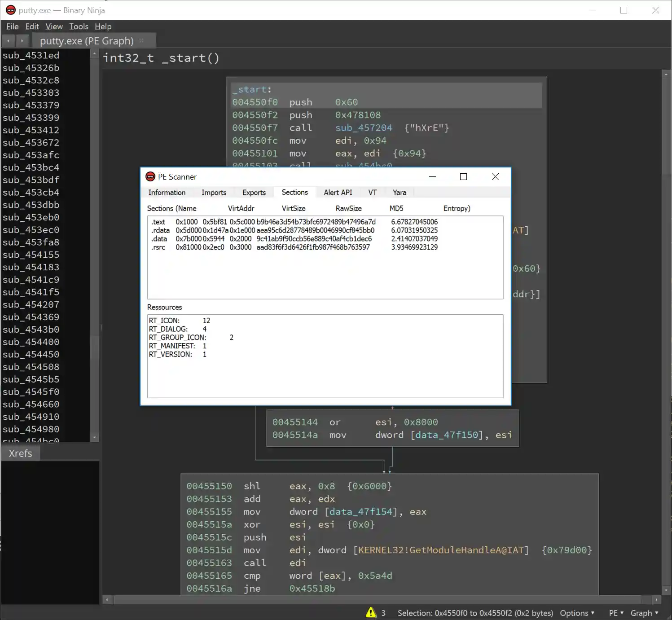Open the View menu

point(54,26)
